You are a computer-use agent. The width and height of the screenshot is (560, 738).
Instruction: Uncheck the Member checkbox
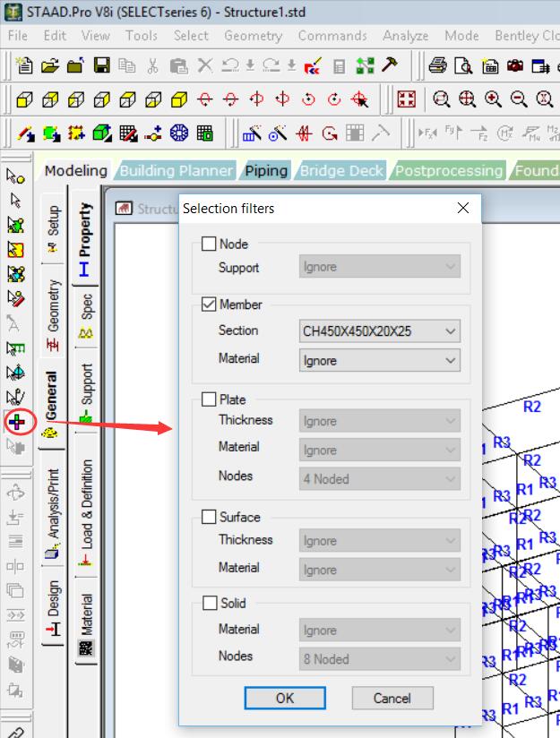point(208,304)
